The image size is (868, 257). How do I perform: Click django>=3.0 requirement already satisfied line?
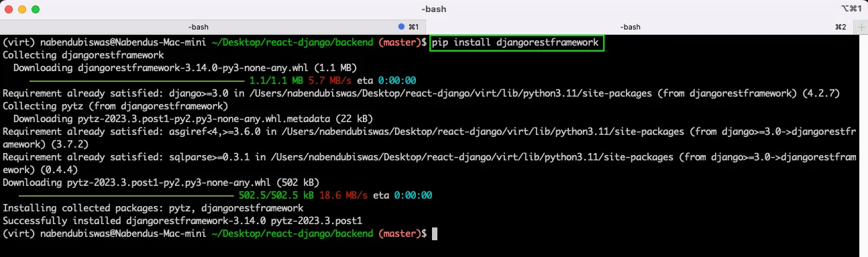pyautogui.click(x=421, y=93)
